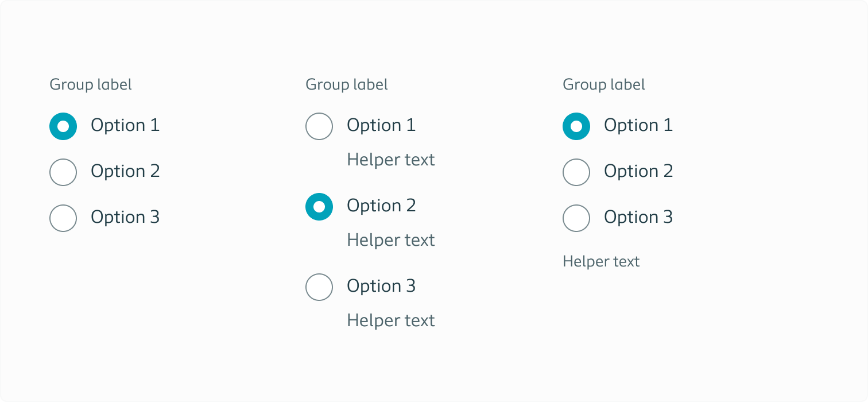Select Option 3 in the first radio group

pos(63,218)
